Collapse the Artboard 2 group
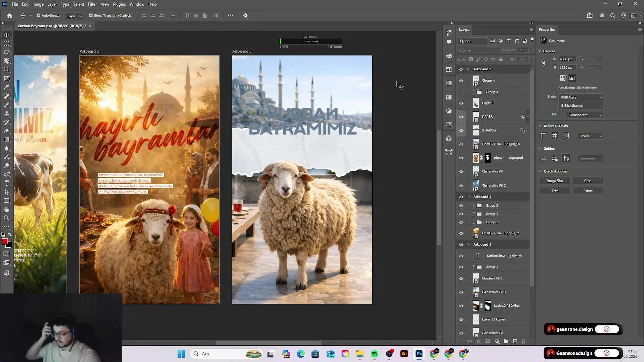The image size is (644, 362). pyautogui.click(x=469, y=197)
